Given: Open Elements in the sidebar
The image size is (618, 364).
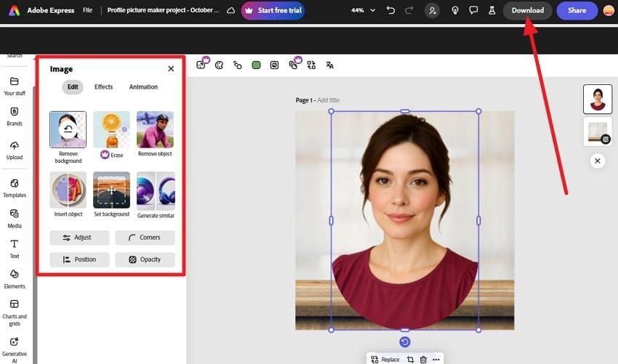Looking at the screenshot, I should tap(15, 279).
